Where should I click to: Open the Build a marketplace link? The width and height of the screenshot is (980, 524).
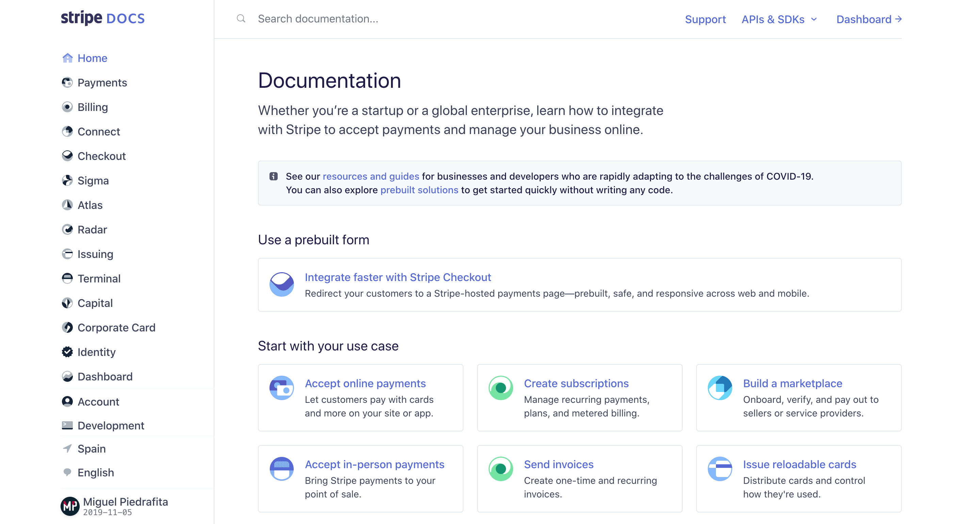pos(793,383)
